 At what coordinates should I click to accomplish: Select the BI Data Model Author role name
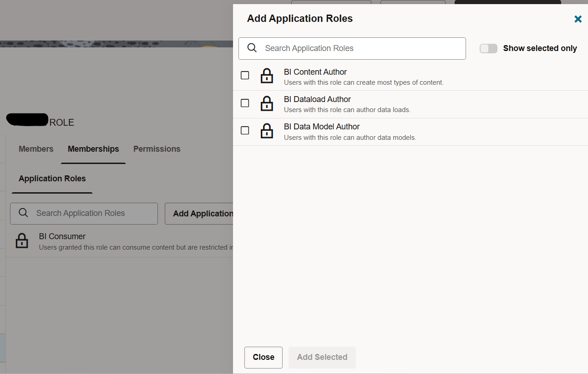[322, 127]
